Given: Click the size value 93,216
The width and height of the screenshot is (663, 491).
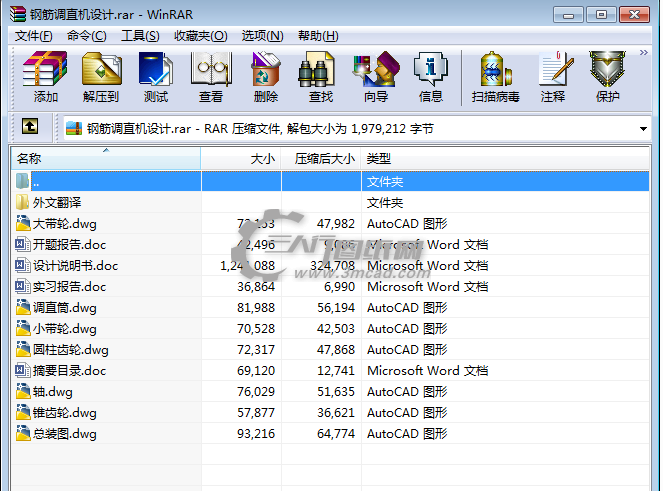Looking at the screenshot, I should [x=256, y=433].
